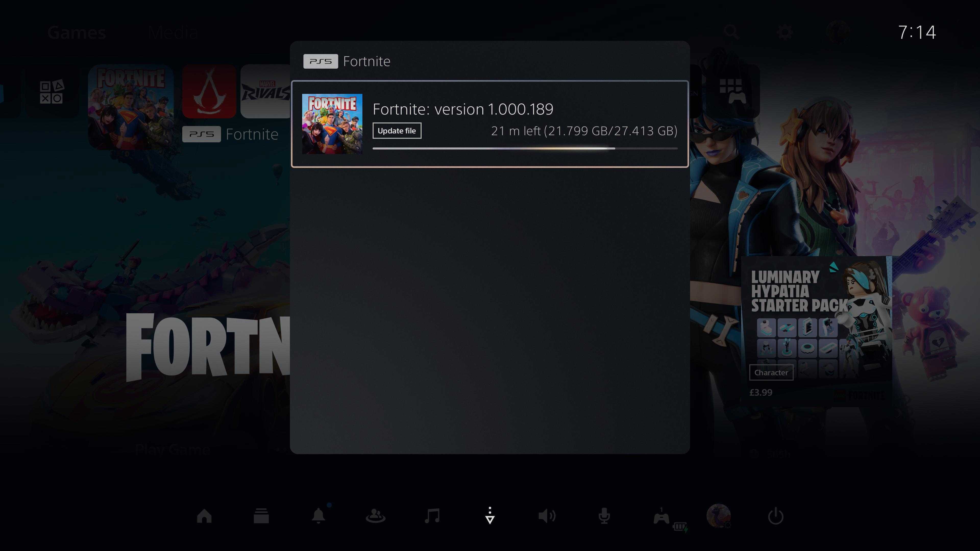Click the Fortnite download progress bar
This screenshot has height=551, width=980.
(x=525, y=148)
